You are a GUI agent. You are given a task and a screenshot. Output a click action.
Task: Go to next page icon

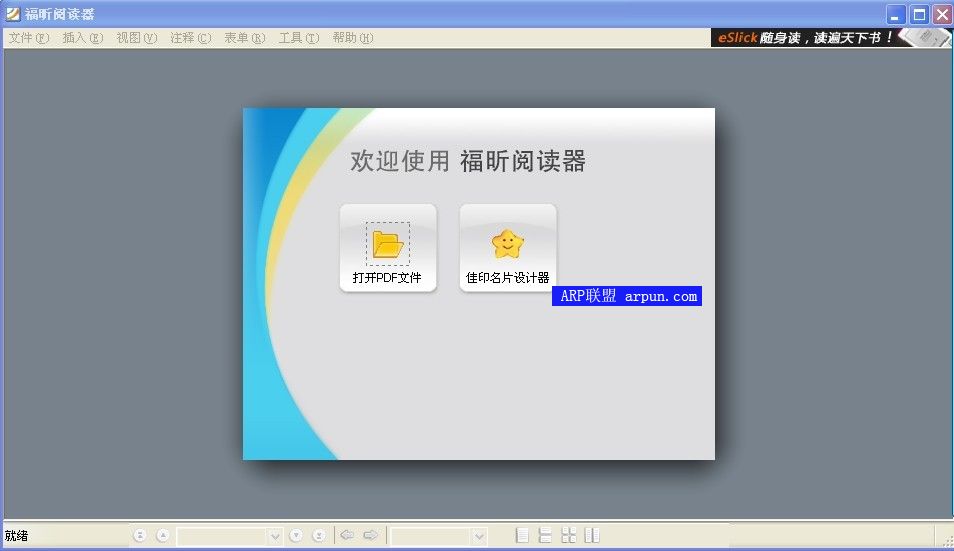pyautogui.click(x=296, y=535)
